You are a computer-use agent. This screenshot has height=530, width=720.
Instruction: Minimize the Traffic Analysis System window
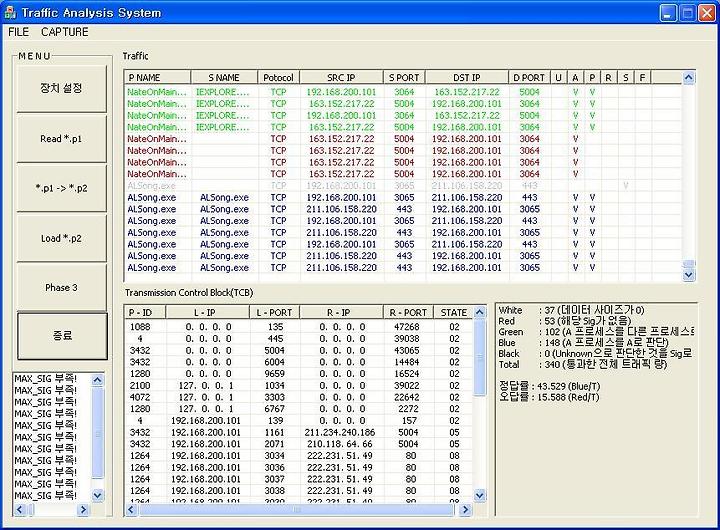pos(668,13)
